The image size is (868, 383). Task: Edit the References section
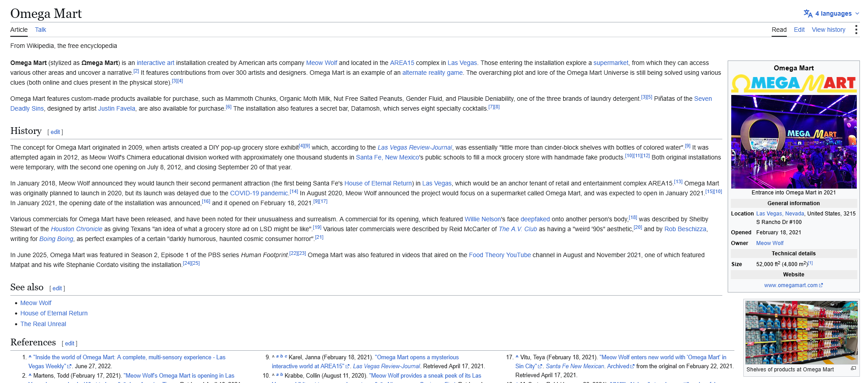[x=69, y=343]
